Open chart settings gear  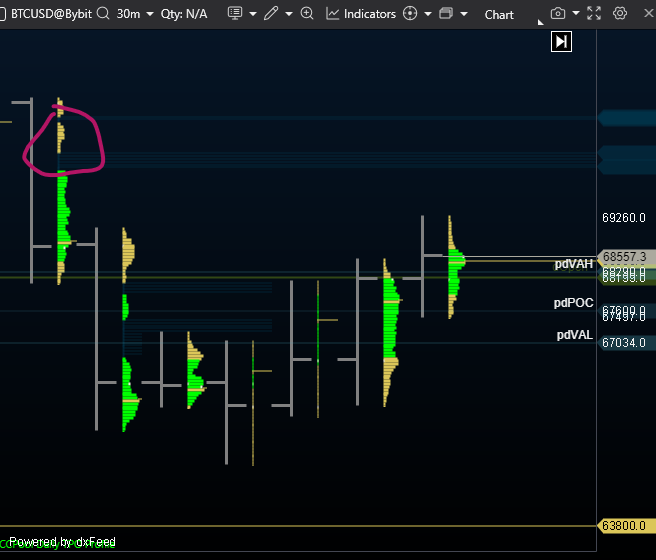pyautogui.click(x=620, y=13)
